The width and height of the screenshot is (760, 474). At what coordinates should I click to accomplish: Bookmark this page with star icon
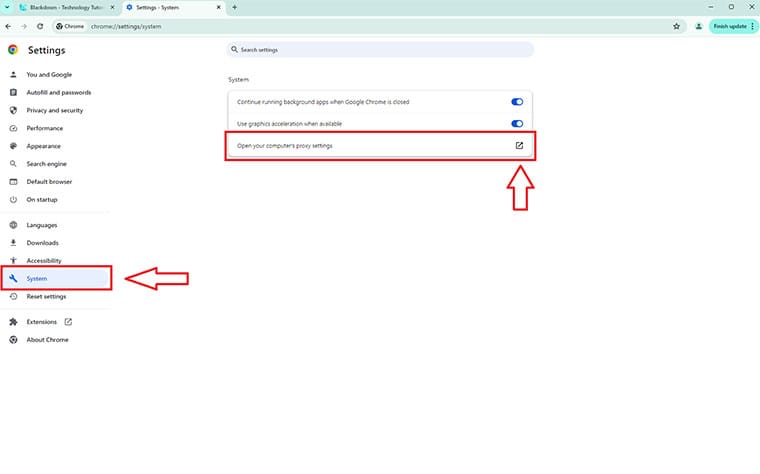677,26
